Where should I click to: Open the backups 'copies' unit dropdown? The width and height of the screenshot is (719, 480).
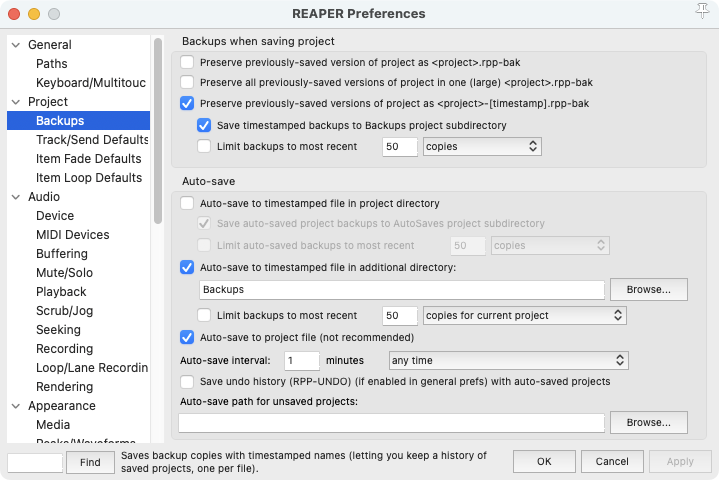pos(481,147)
